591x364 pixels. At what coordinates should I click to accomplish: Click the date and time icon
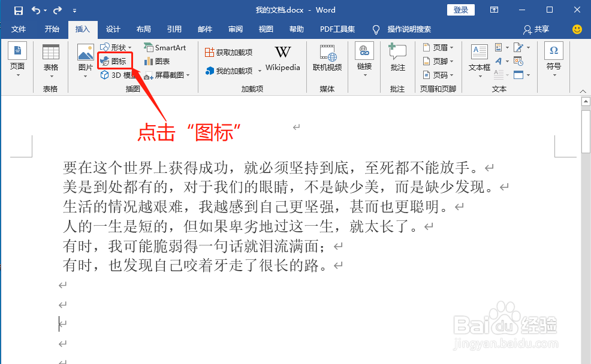click(x=518, y=61)
